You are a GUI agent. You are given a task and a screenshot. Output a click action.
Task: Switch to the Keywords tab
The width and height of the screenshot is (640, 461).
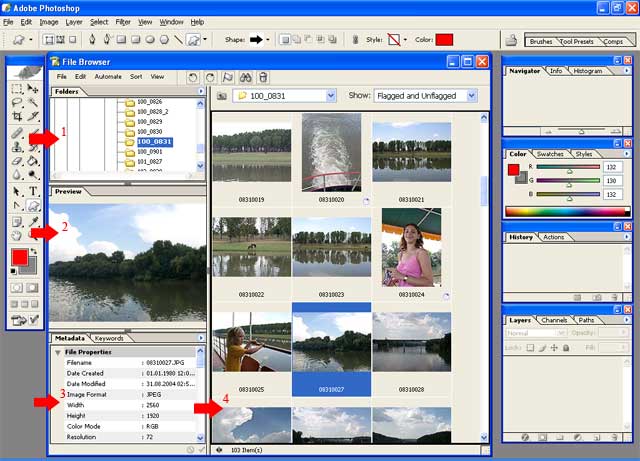tap(109, 338)
